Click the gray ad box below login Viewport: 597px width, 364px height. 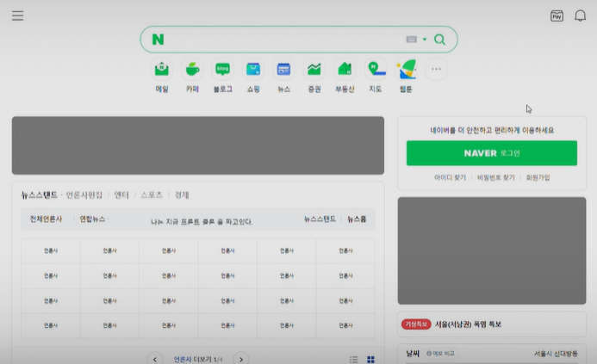[492, 250]
